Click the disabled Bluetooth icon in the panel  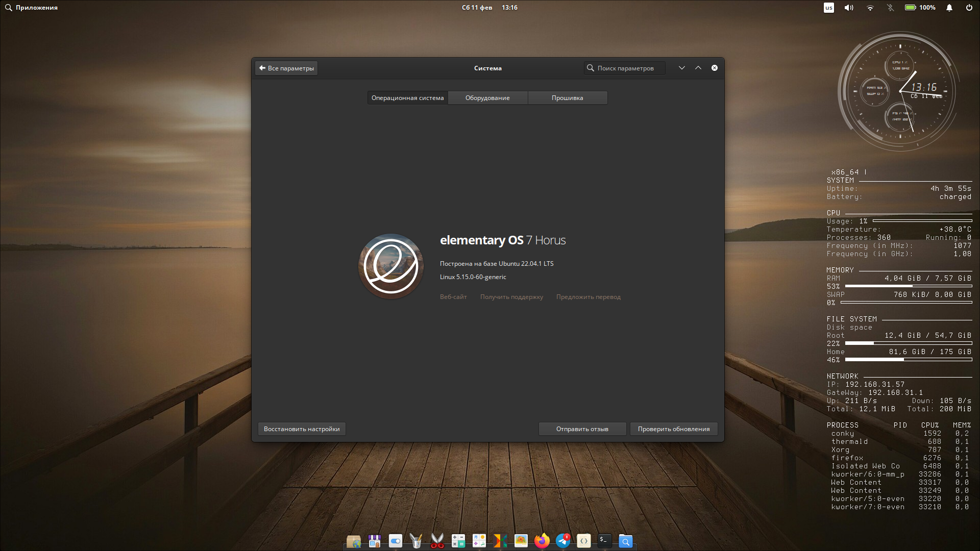890,8
